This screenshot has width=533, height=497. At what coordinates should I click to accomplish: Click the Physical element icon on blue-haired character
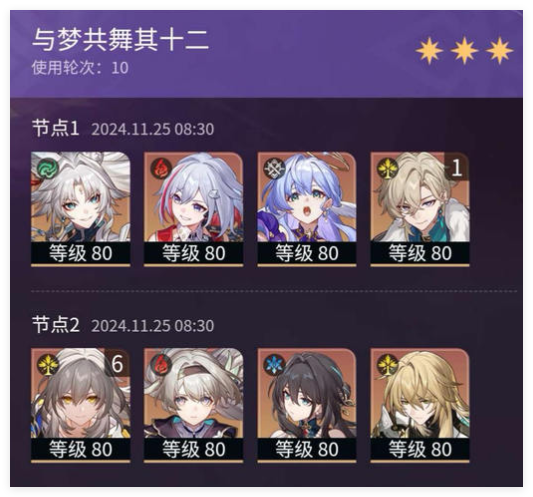(x=274, y=168)
